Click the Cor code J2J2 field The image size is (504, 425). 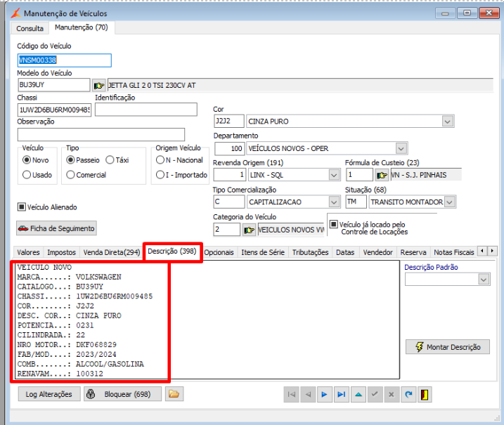pyautogui.click(x=229, y=122)
